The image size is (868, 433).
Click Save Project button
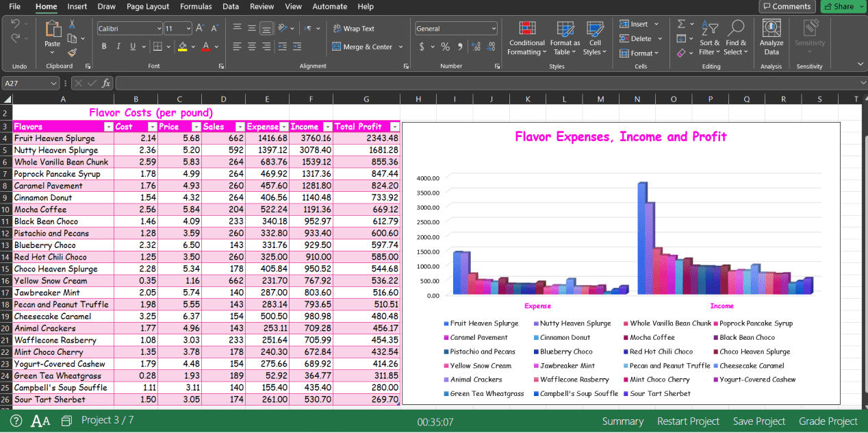pos(759,421)
